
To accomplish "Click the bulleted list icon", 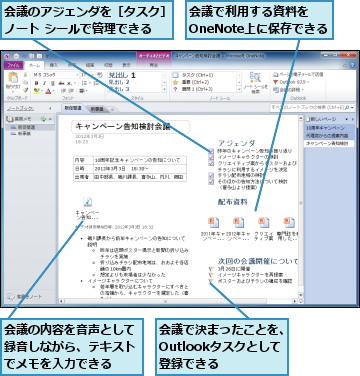I will click(x=84, y=83).
